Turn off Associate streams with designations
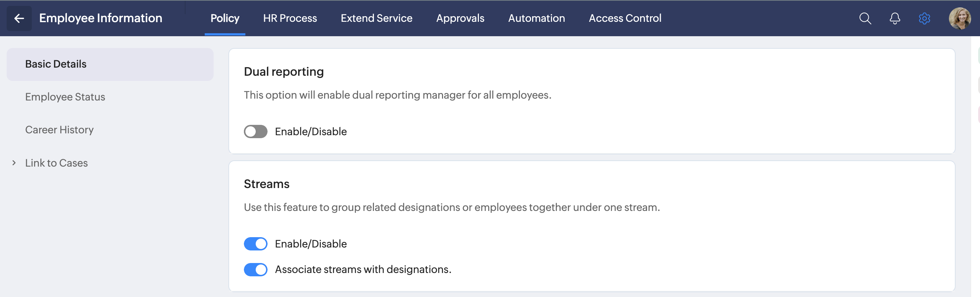The width and height of the screenshot is (980, 297). 255,270
